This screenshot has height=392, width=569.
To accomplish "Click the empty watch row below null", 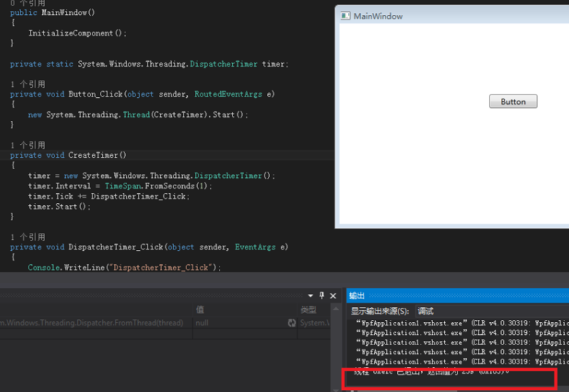I will (x=165, y=334).
